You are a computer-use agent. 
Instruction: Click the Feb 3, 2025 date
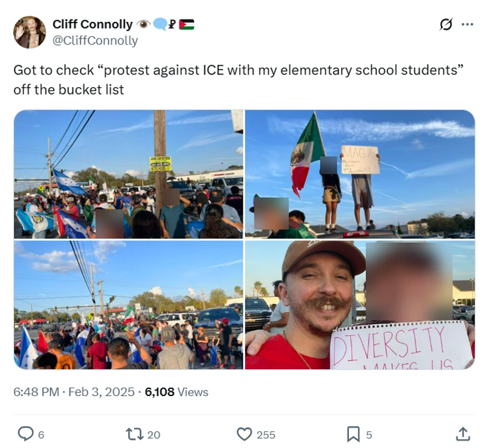click(x=101, y=392)
